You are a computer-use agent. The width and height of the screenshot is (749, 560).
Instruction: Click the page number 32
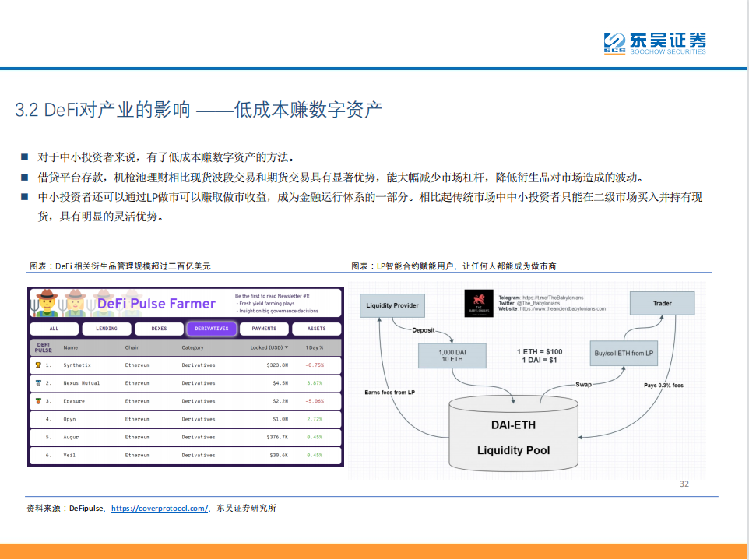point(684,484)
